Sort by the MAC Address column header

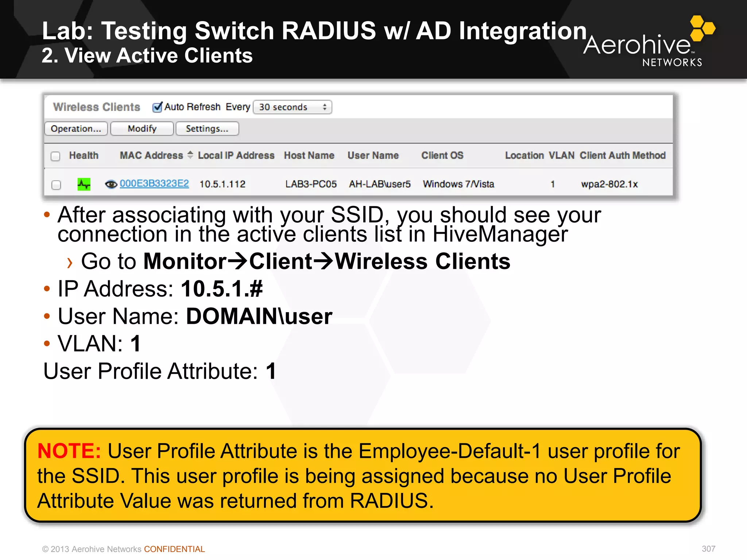[151, 155]
